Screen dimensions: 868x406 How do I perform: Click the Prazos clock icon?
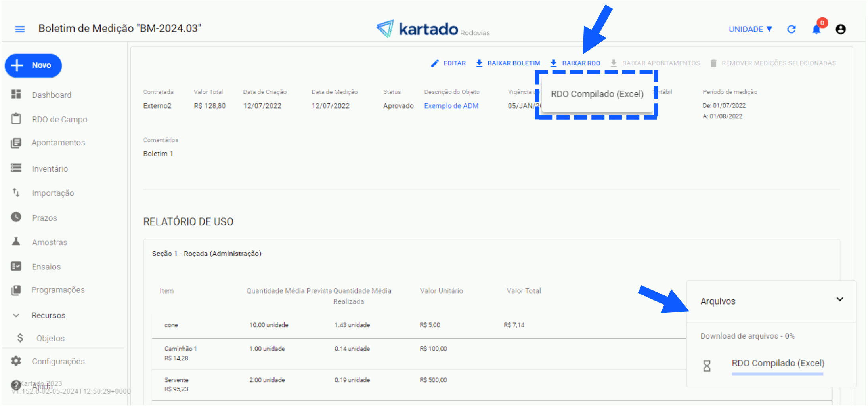pos(16,217)
